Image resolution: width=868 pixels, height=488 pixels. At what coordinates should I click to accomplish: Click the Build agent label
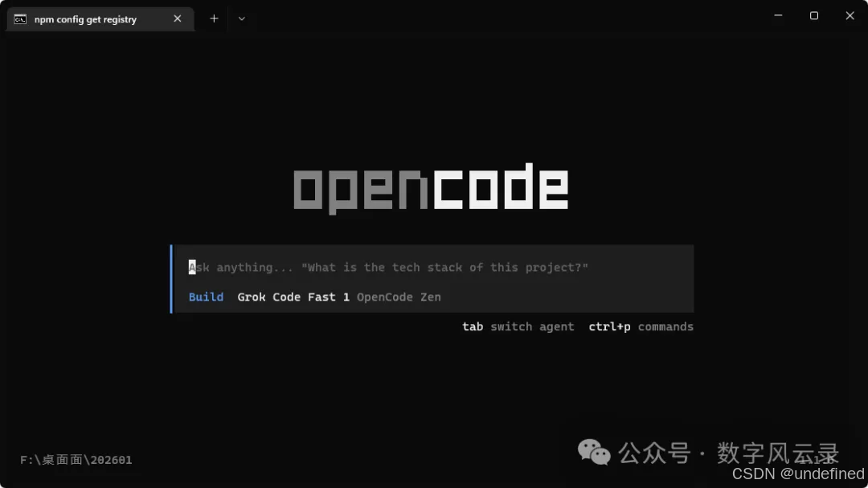[x=206, y=297]
